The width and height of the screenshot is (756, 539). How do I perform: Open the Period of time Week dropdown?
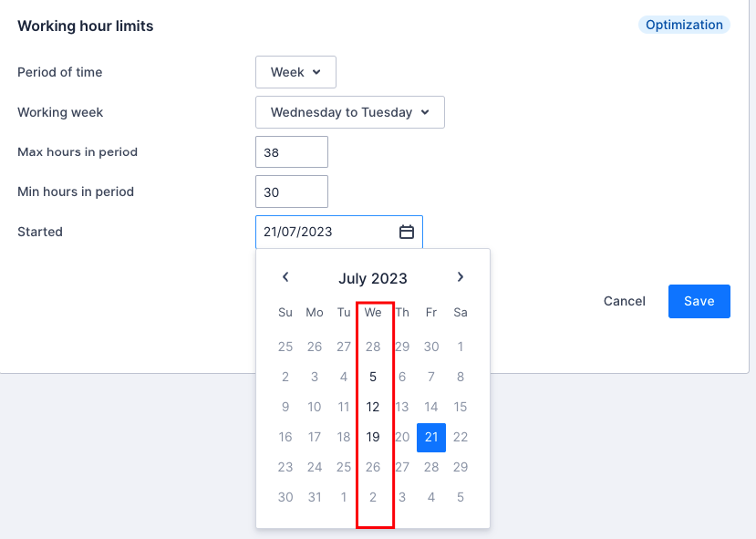pos(295,71)
